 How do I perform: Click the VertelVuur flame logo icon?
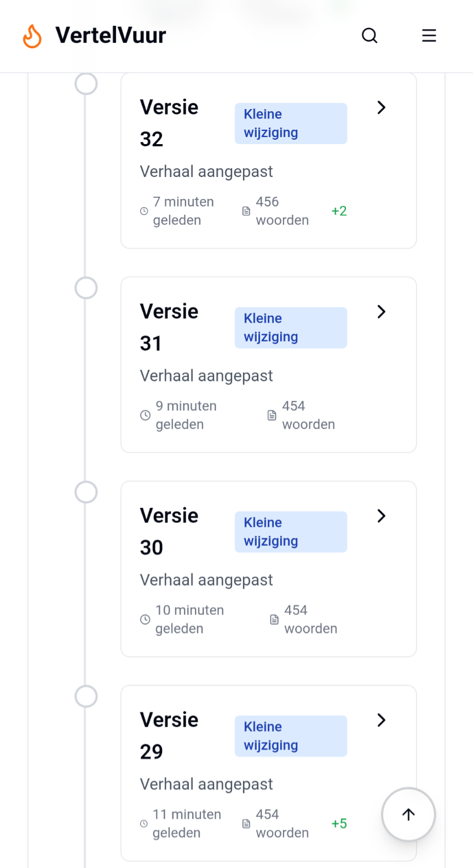tap(32, 36)
